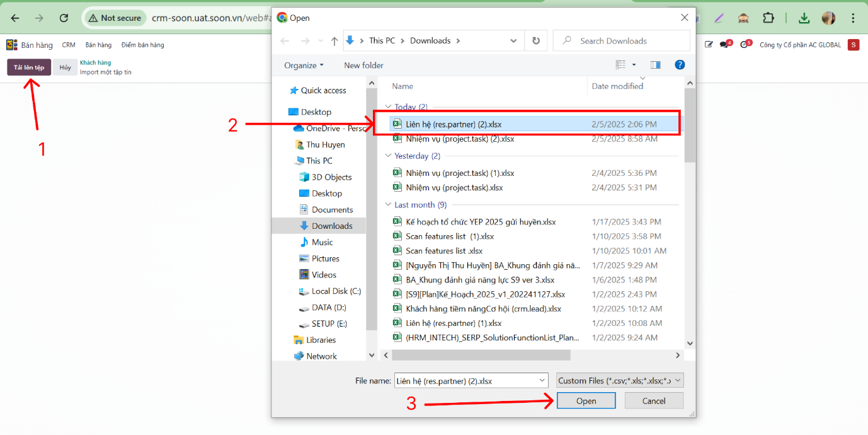Click the Not secure site info badge
868x435 pixels.
pyautogui.click(x=115, y=18)
